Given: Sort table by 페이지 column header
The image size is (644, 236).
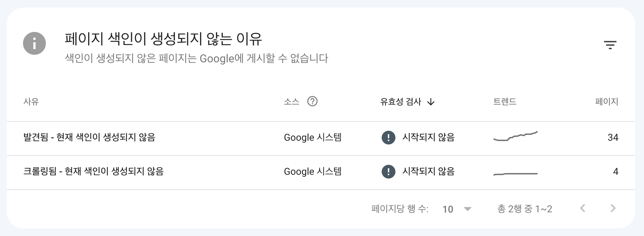Looking at the screenshot, I should click(x=607, y=102).
